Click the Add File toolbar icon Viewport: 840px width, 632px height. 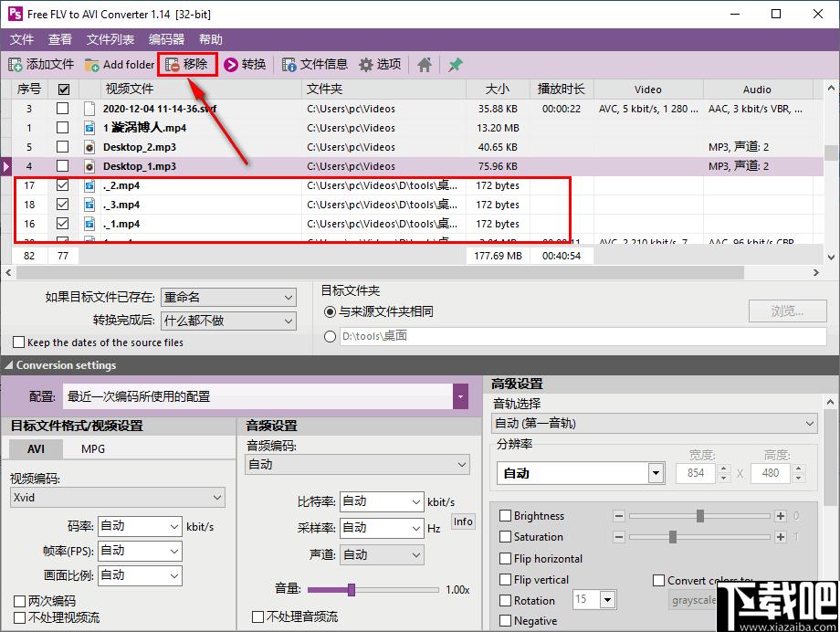(15, 65)
